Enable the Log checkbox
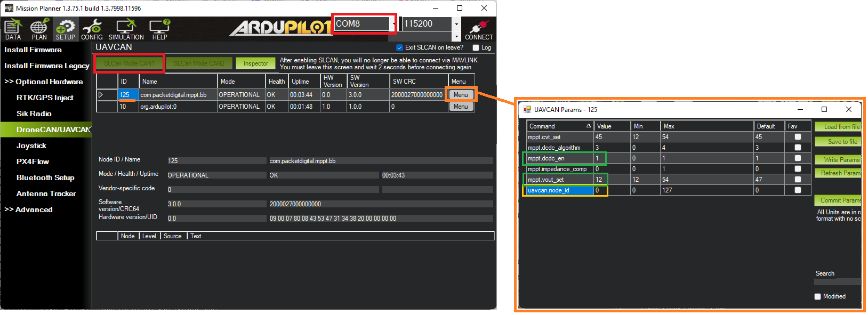This screenshot has width=868, height=315. point(476,47)
